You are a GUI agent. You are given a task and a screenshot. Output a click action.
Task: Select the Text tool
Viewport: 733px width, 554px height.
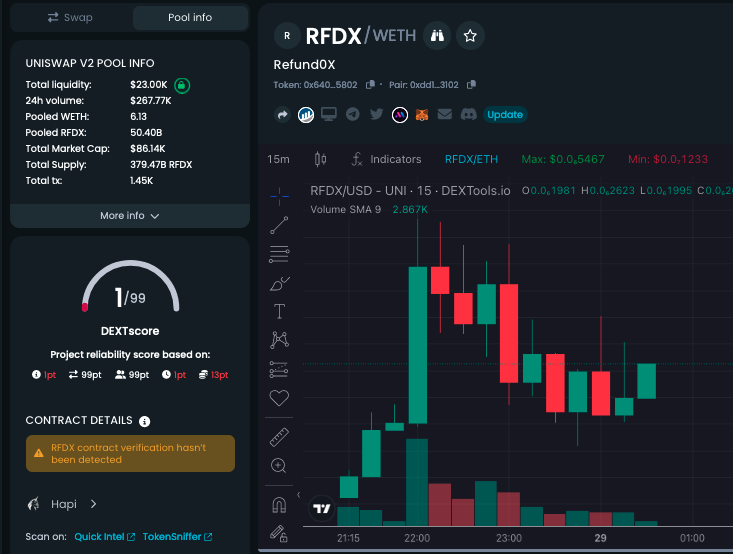click(279, 311)
